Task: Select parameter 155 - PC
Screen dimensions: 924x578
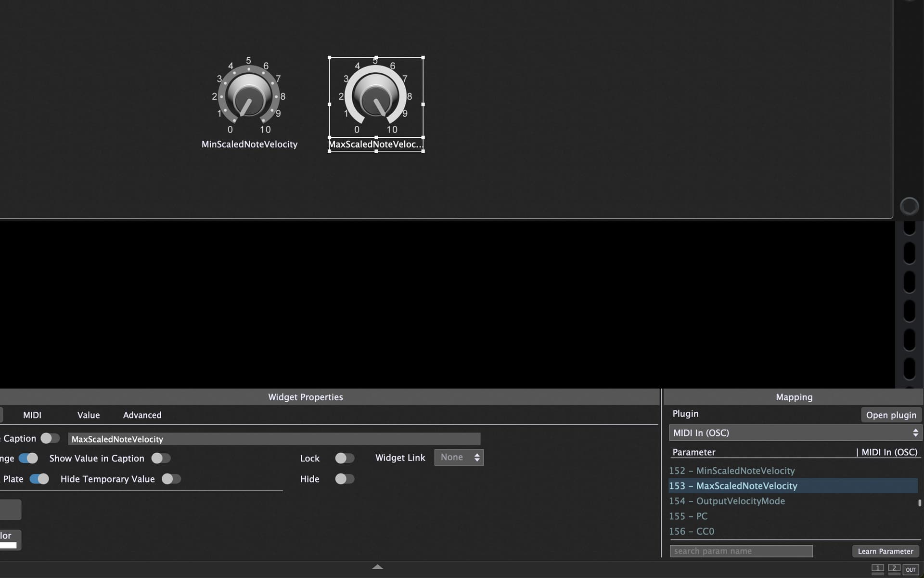Action: pos(793,516)
